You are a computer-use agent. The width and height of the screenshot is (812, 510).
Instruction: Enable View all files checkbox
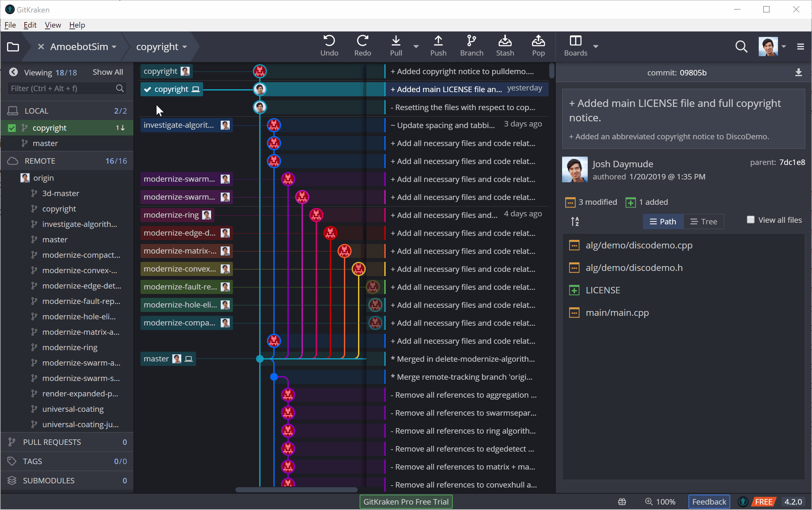tap(750, 220)
